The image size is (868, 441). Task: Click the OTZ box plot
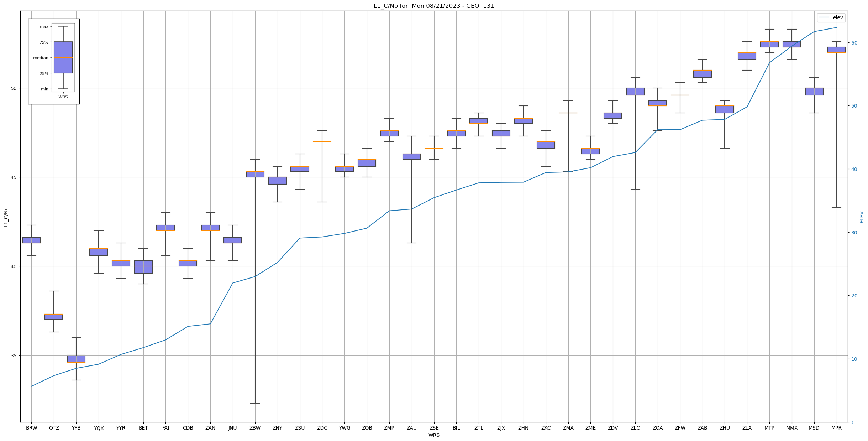coord(54,317)
